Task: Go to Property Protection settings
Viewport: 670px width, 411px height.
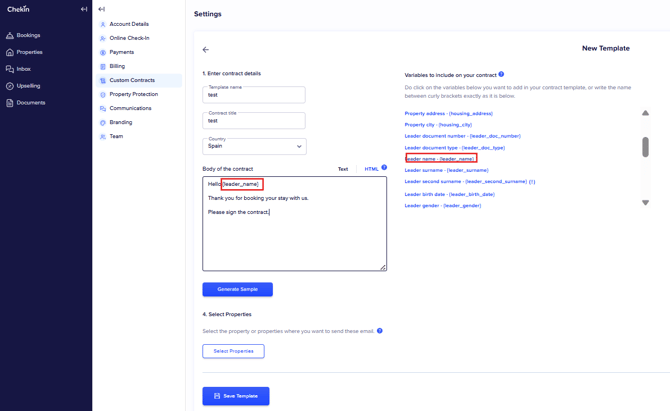Action: point(133,94)
